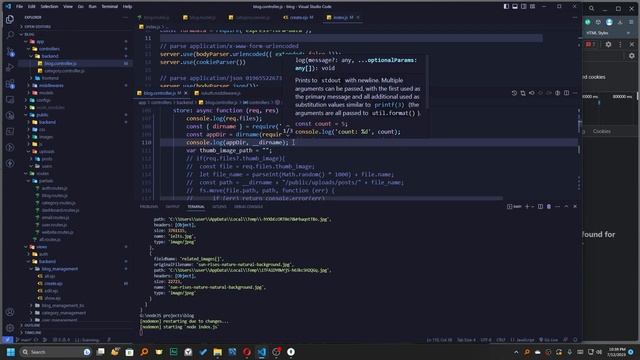640x360 pixels.
Task: Switch to VS Code taskbar icon
Action: pyautogui.click(x=262, y=352)
